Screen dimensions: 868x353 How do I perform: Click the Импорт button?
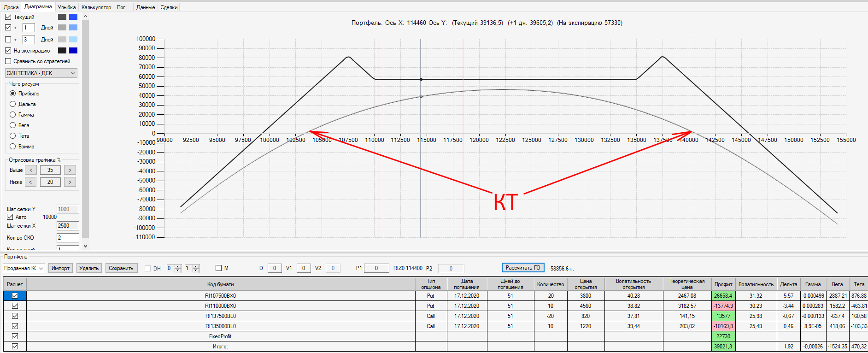tap(60, 268)
